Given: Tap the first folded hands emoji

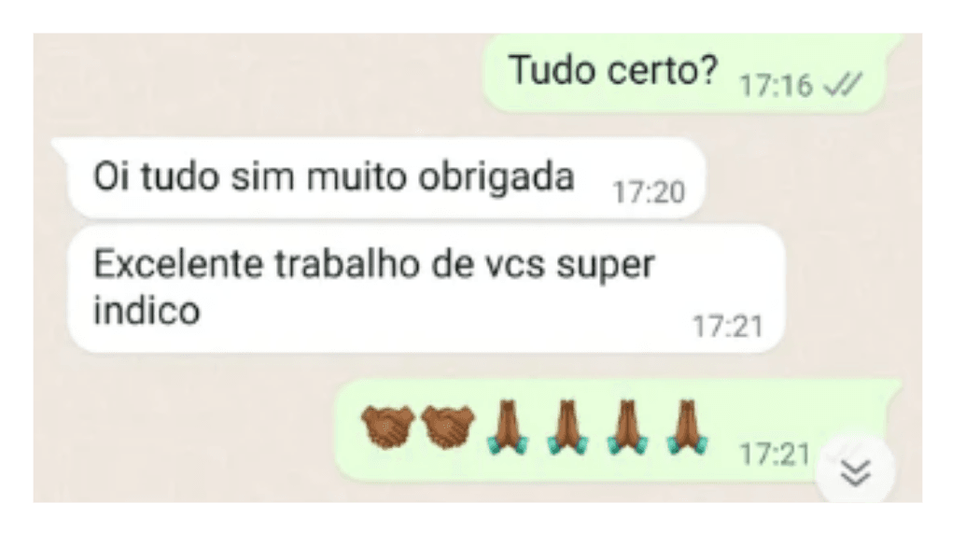Looking at the screenshot, I should point(508,427).
